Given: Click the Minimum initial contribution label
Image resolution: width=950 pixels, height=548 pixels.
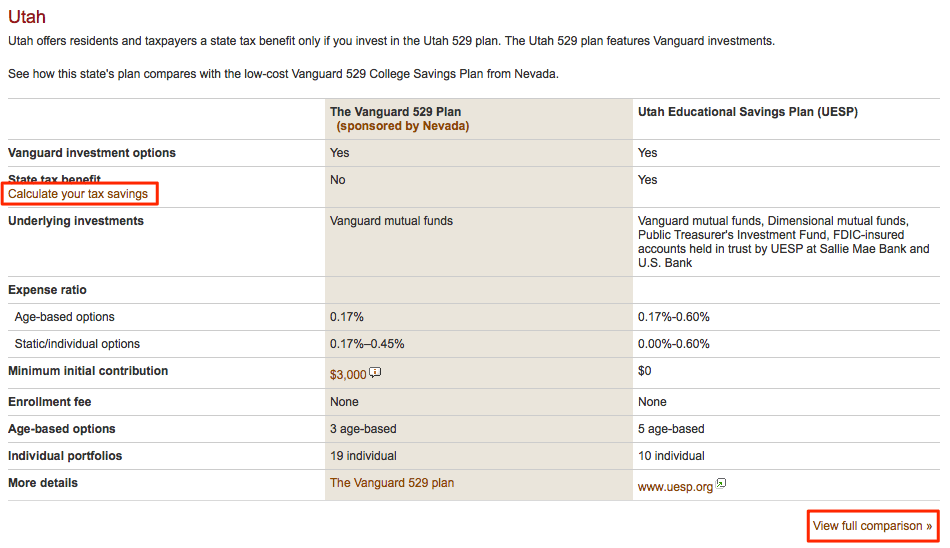Looking at the screenshot, I should point(88,371).
